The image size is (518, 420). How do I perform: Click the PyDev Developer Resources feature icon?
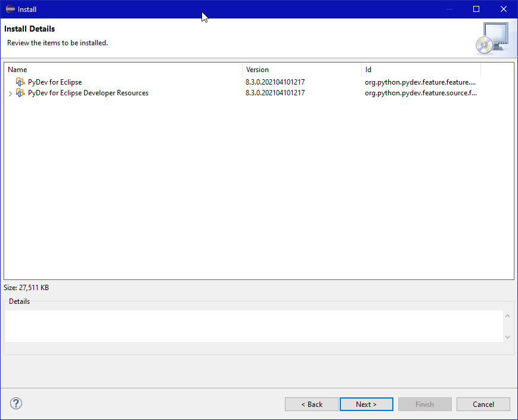(20, 93)
